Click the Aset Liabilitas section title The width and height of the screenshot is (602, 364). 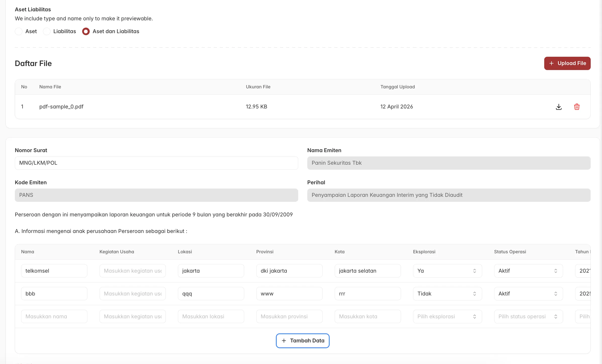coord(33,10)
